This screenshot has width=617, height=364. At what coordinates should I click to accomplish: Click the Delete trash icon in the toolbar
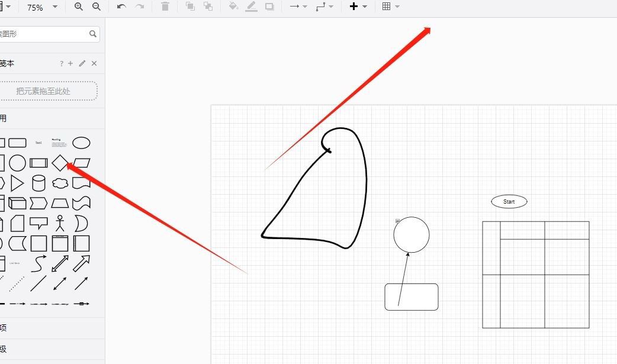[165, 7]
